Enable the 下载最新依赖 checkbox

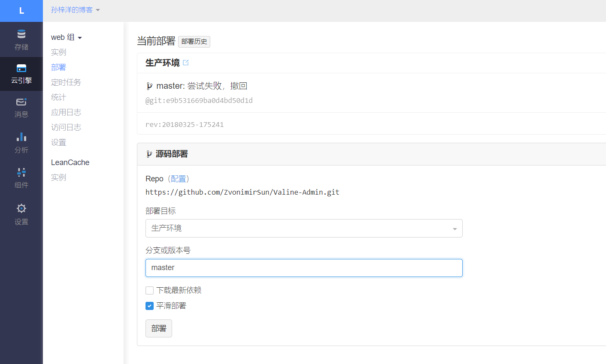click(x=150, y=291)
